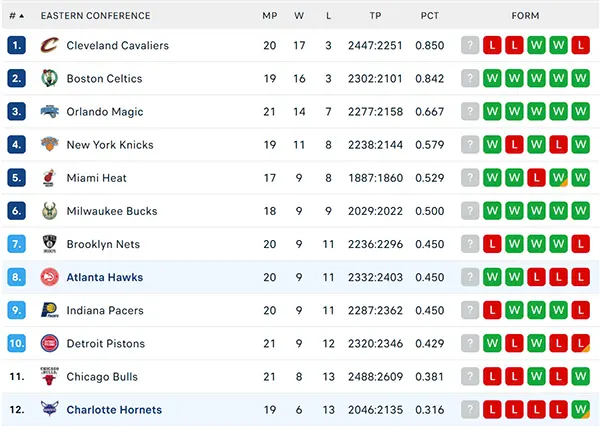Click the Milwaukee Bucks deer logo
The image size is (600, 426).
49,211
